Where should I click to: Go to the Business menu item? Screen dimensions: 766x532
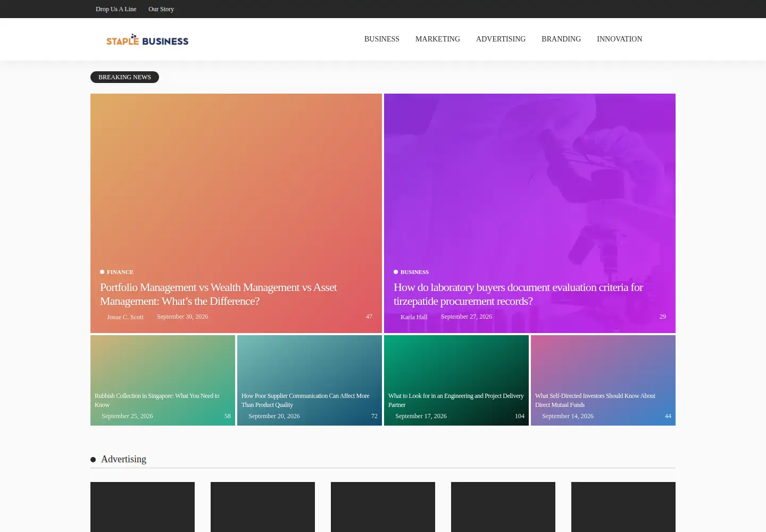coord(382,39)
